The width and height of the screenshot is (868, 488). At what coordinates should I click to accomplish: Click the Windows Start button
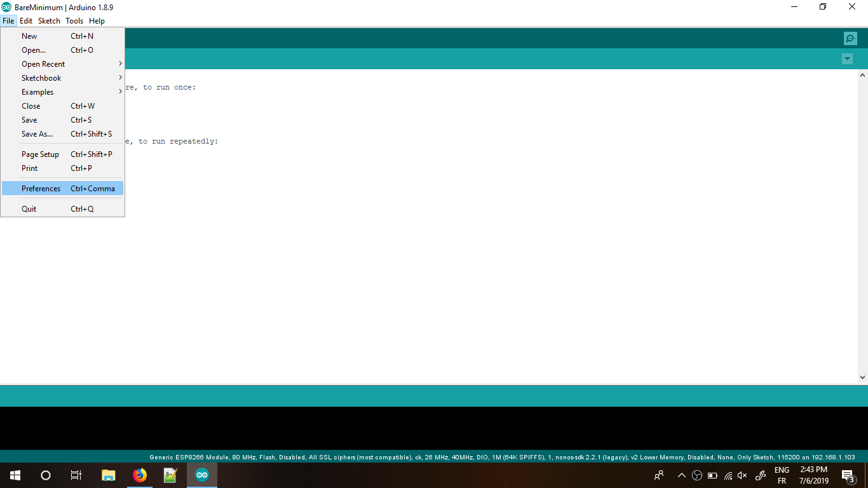coord(13,475)
